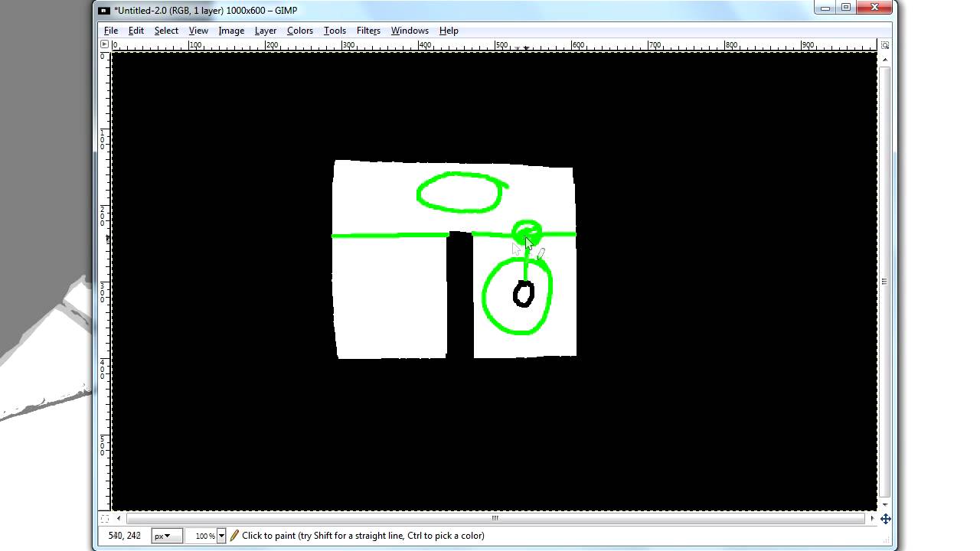Close the GIMP window
980x551 pixels.
tap(874, 8)
